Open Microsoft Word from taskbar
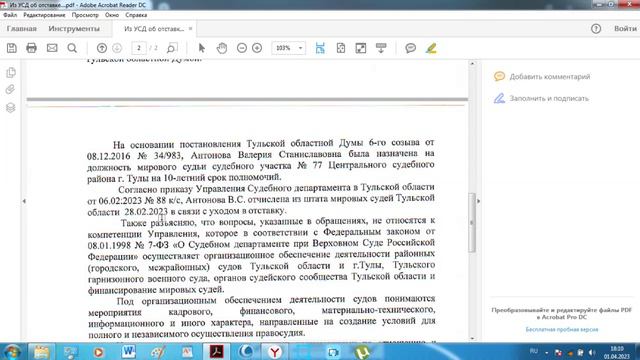 click(x=129, y=351)
